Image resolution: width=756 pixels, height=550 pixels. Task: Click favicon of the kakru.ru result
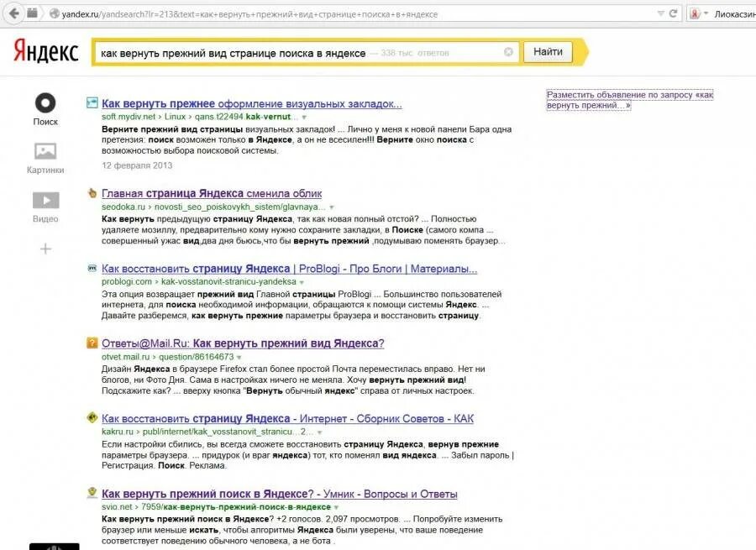pyautogui.click(x=92, y=417)
